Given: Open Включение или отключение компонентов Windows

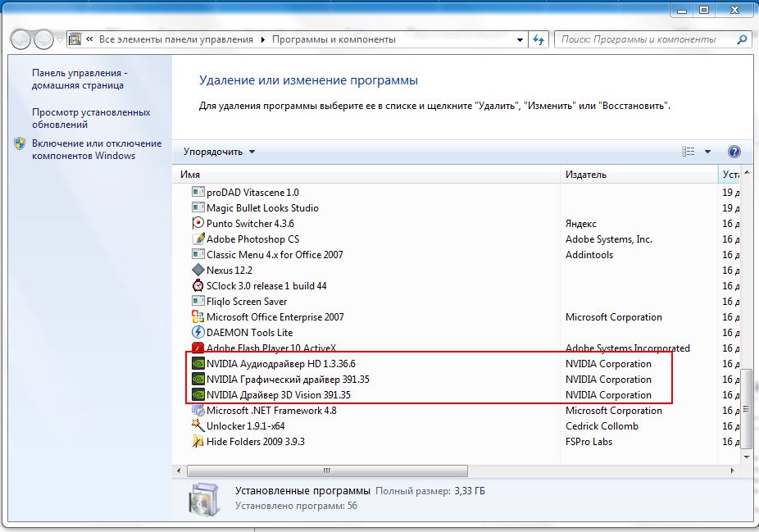Looking at the screenshot, I should click(97, 149).
